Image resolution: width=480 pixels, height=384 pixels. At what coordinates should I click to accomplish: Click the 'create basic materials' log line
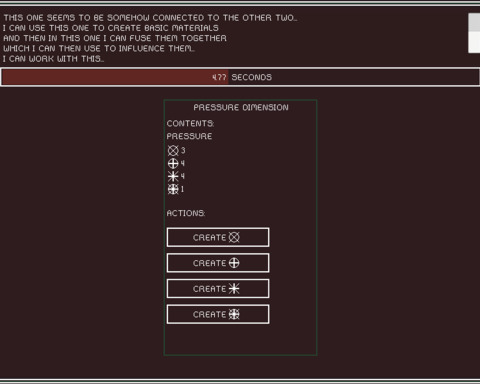[111, 28]
